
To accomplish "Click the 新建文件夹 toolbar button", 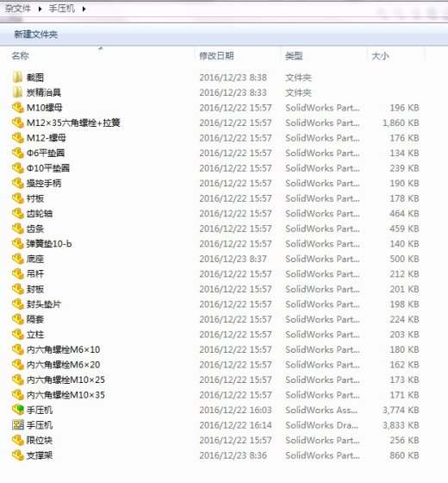I will pos(36,34).
